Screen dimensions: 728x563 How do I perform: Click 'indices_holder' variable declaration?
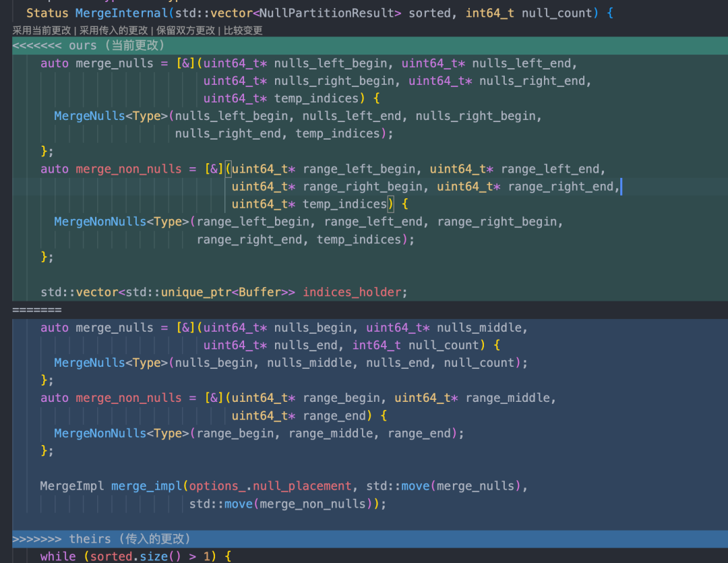(352, 292)
